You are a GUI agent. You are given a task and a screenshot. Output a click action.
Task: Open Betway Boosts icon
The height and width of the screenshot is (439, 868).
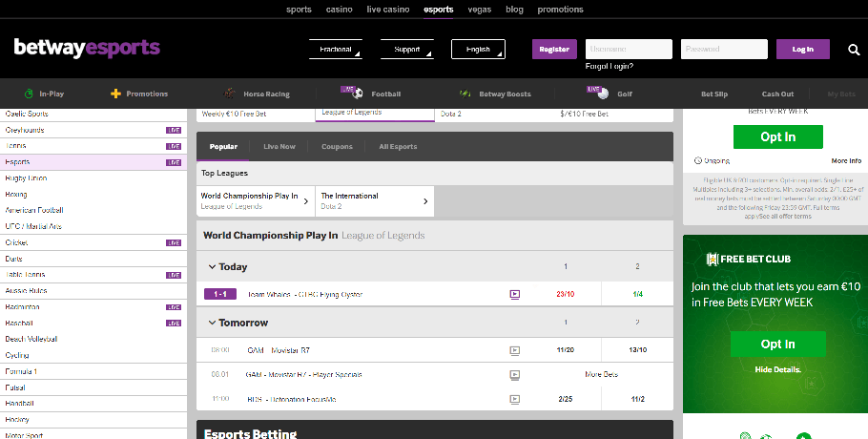click(465, 94)
